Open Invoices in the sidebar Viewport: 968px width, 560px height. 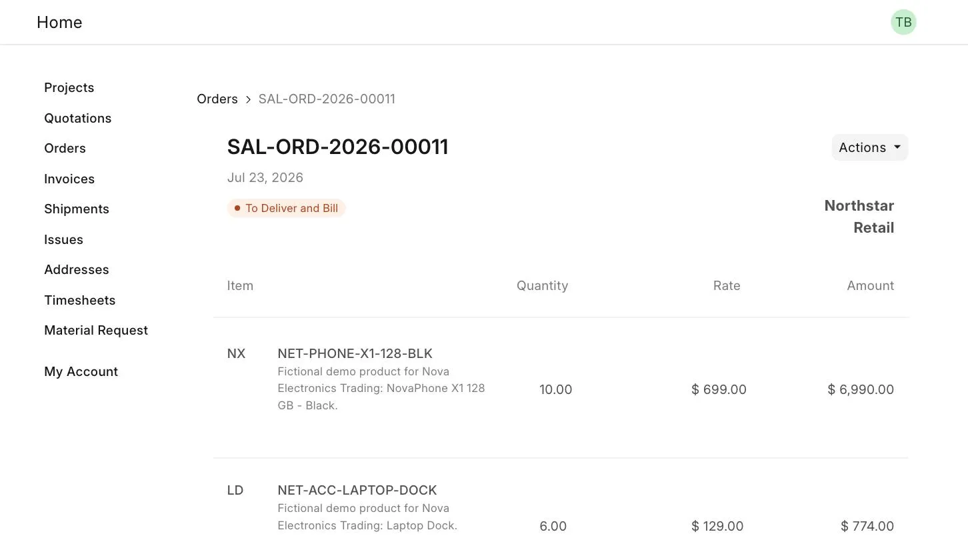(x=69, y=179)
